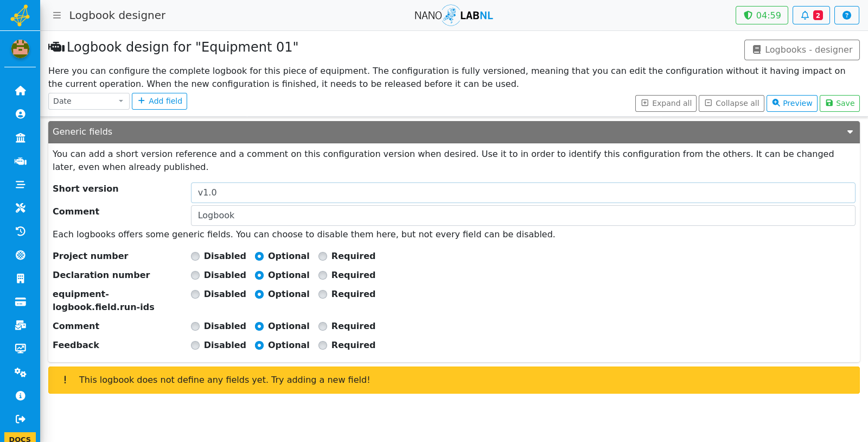Click the Preview button
The width and height of the screenshot is (868, 442).
tap(792, 103)
